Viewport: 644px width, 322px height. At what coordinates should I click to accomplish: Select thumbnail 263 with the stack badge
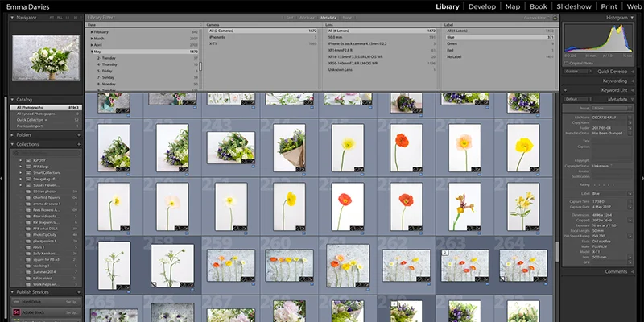[x=465, y=266]
